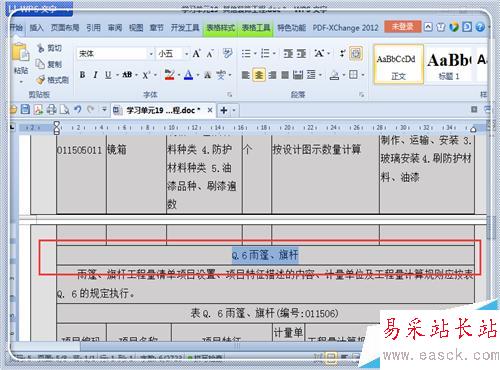500x370 pixels.
Task: Apply superscript X² formatting
Action: (147, 75)
